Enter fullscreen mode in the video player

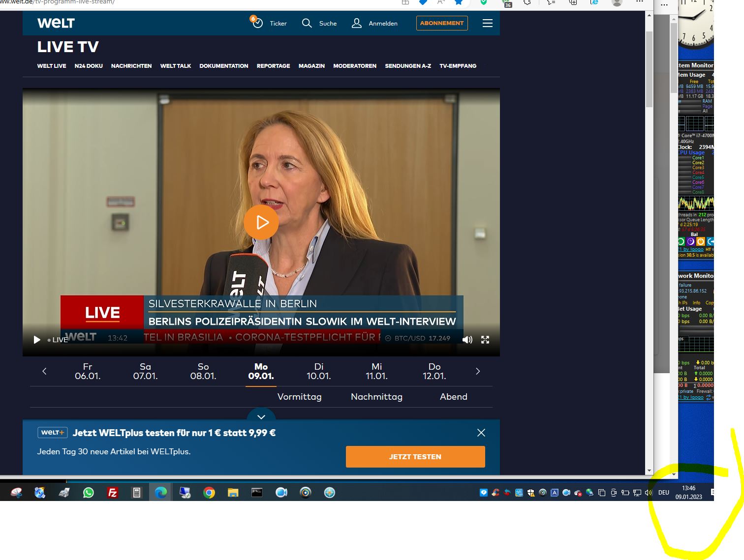pos(485,340)
